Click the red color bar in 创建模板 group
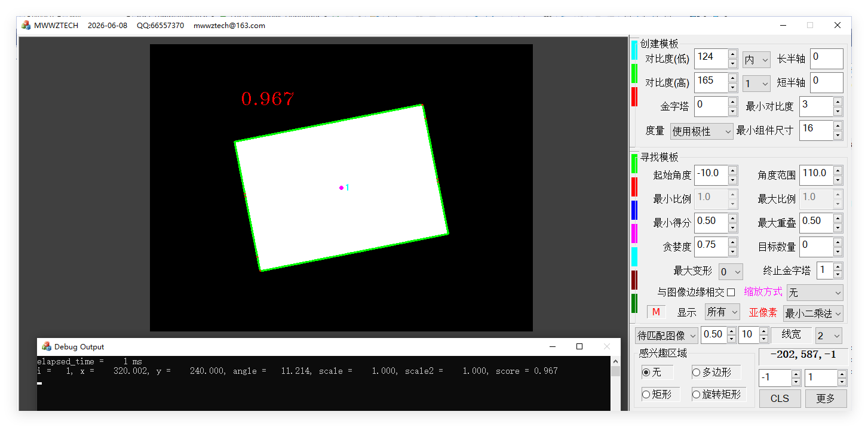Image resolution: width=868 pixels, height=427 pixels. coord(634,96)
